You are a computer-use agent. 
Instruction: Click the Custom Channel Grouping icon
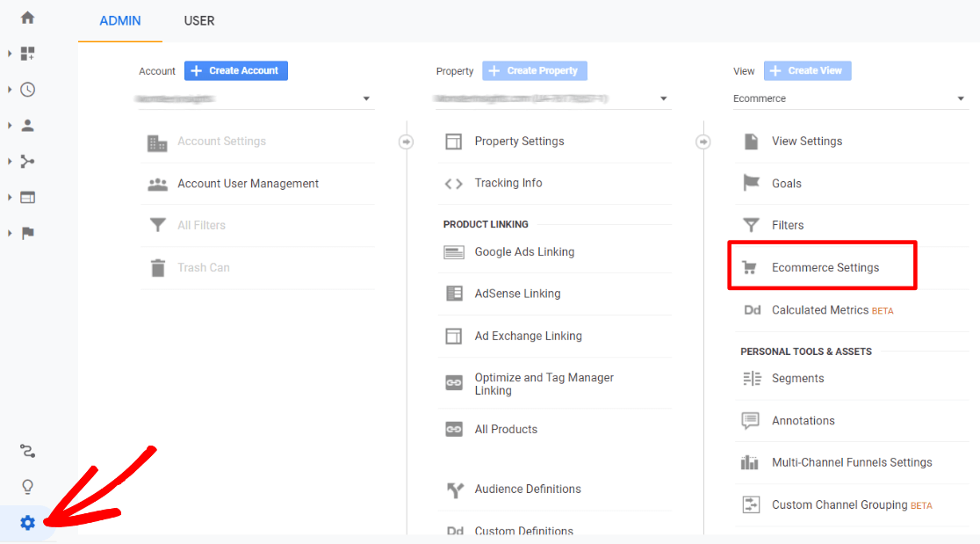coord(751,504)
